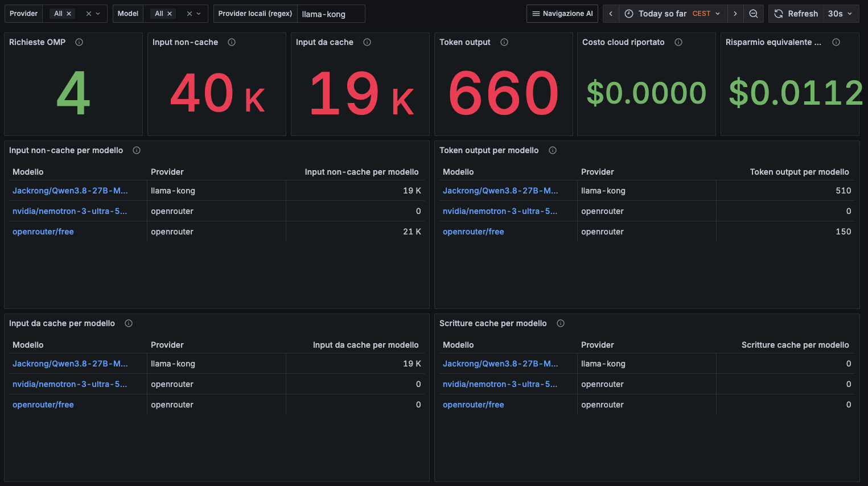The image size is (868, 486).
Task: Click the 660 Token output value
Action: (x=504, y=93)
